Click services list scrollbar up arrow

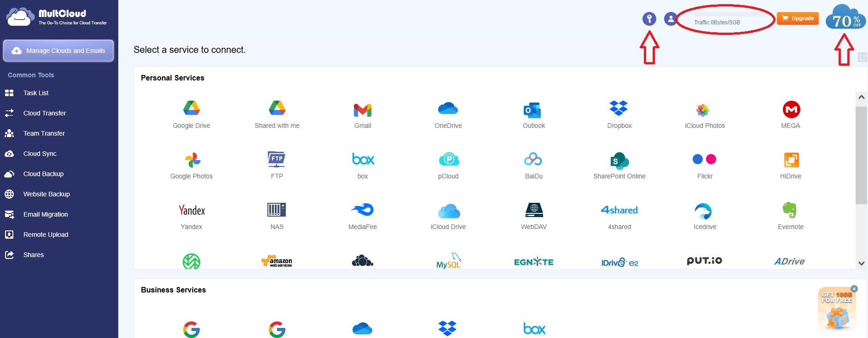[x=862, y=97]
